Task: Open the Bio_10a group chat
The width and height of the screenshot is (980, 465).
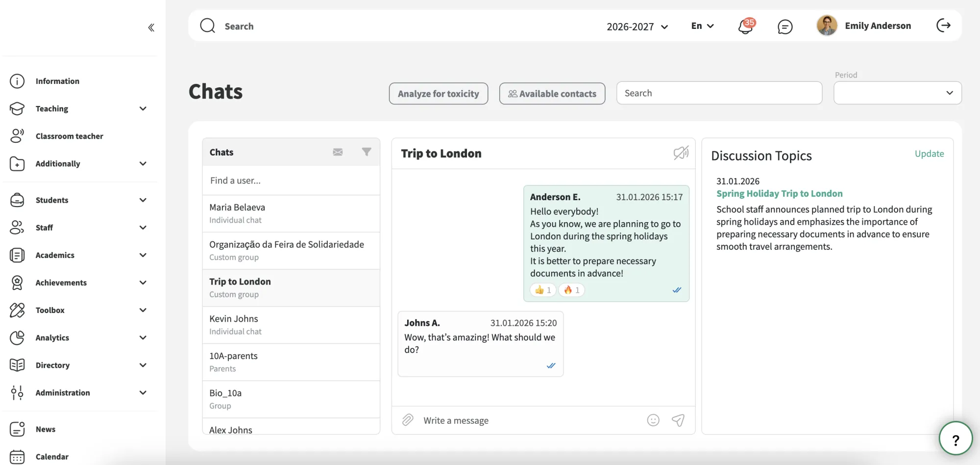Action: (x=291, y=399)
